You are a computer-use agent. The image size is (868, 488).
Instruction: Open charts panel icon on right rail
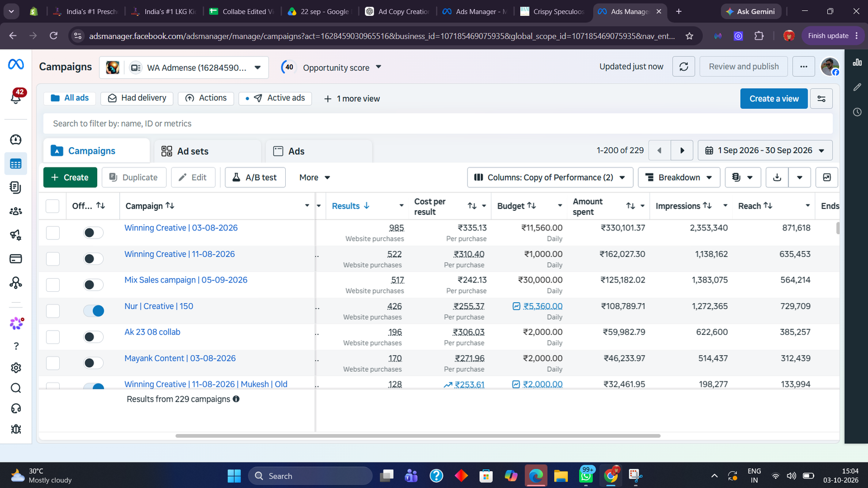(857, 62)
